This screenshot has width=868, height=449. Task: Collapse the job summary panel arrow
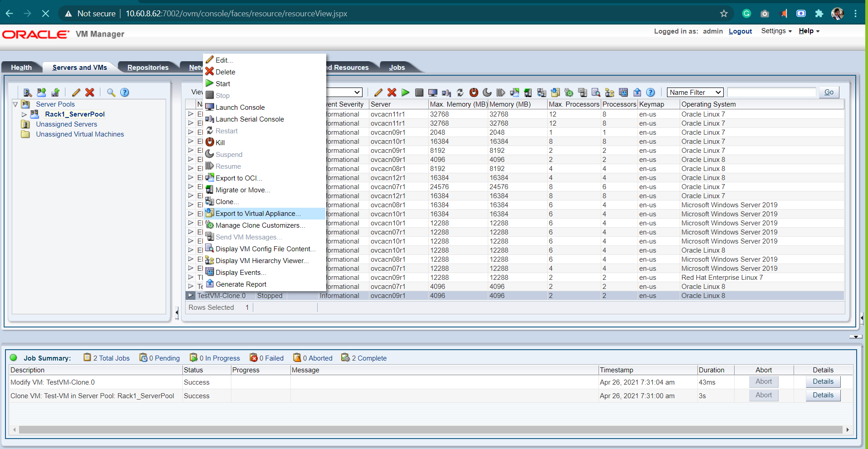tap(855, 337)
